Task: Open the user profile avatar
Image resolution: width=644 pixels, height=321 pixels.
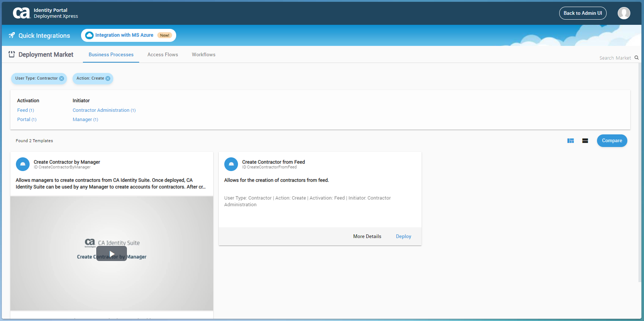Action: pyautogui.click(x=624, y=13)
